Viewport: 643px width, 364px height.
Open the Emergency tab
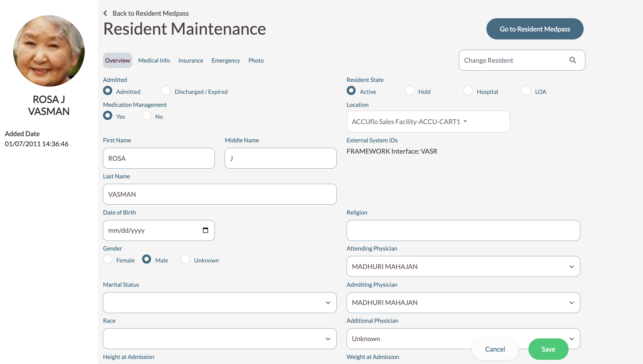[225, 60]
